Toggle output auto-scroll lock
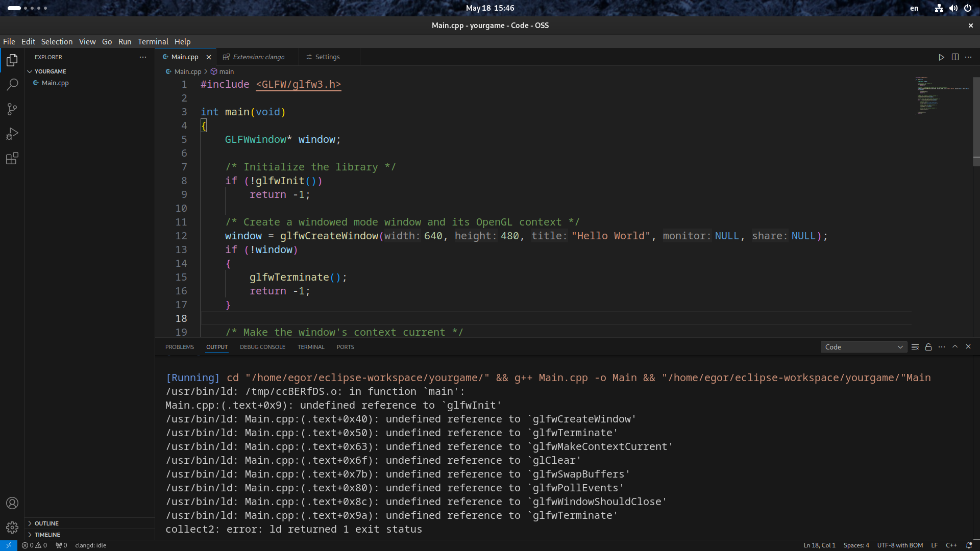 coord(928,347)
